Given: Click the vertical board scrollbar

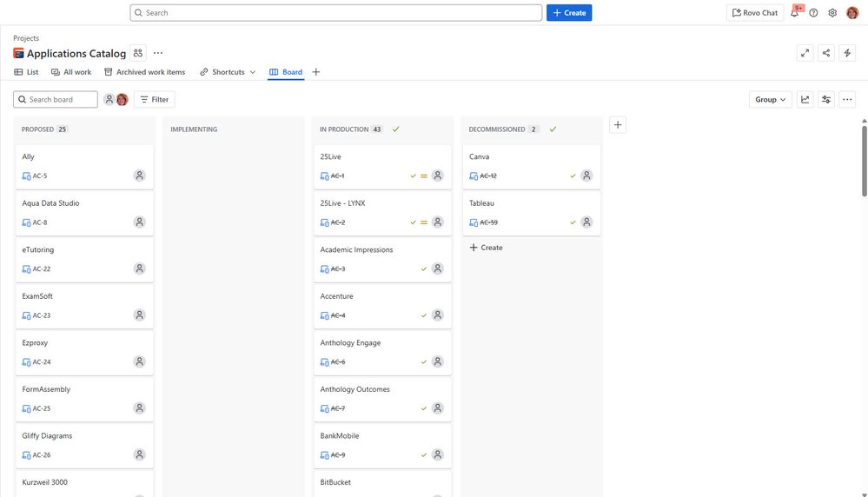Looking at the screenshot, I should [865, 161].
